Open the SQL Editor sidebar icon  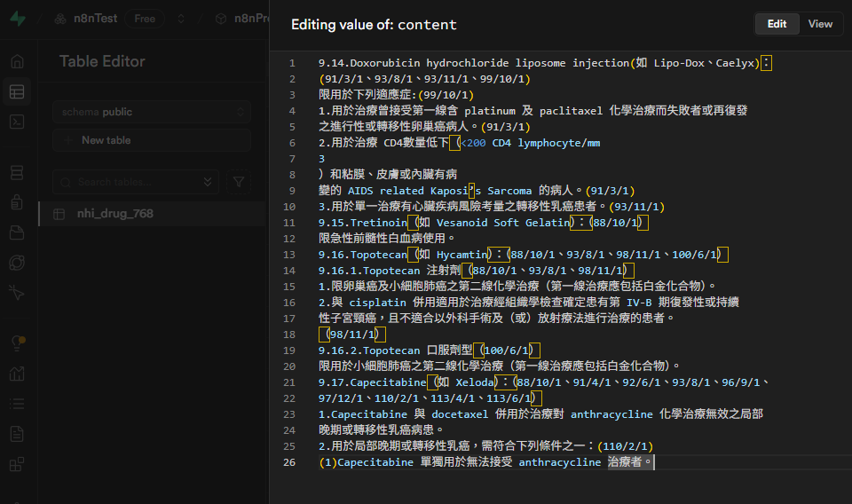(17, 122)
